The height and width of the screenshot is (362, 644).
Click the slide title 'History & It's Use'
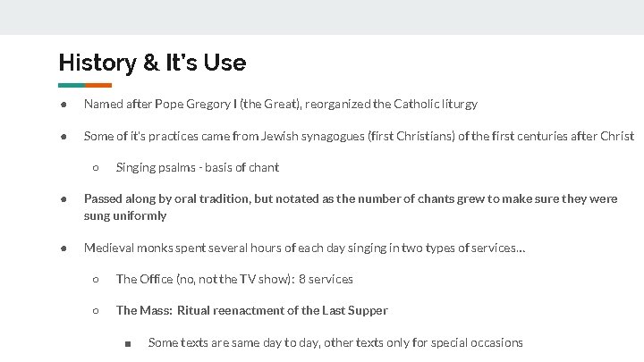(x=151, y=63)
